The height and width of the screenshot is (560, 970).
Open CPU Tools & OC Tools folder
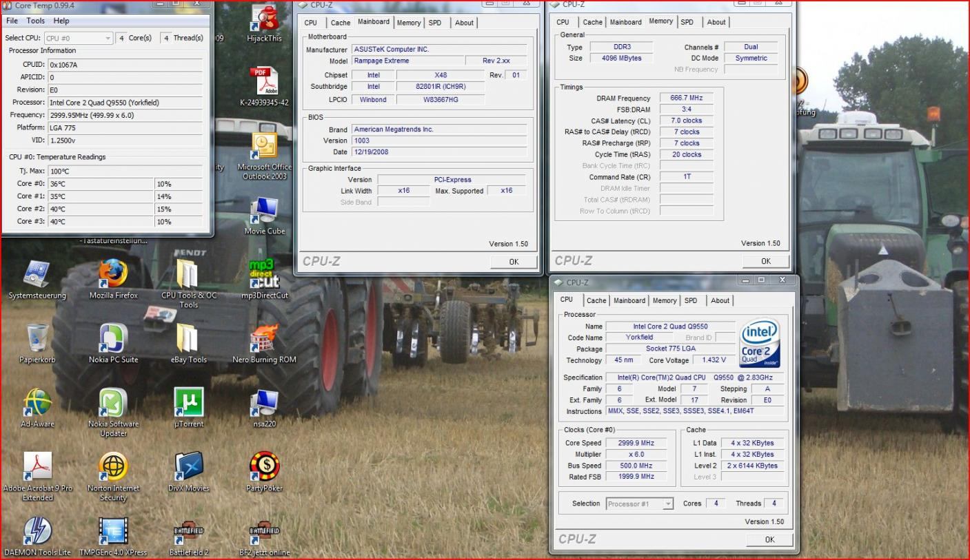(188, 283)
